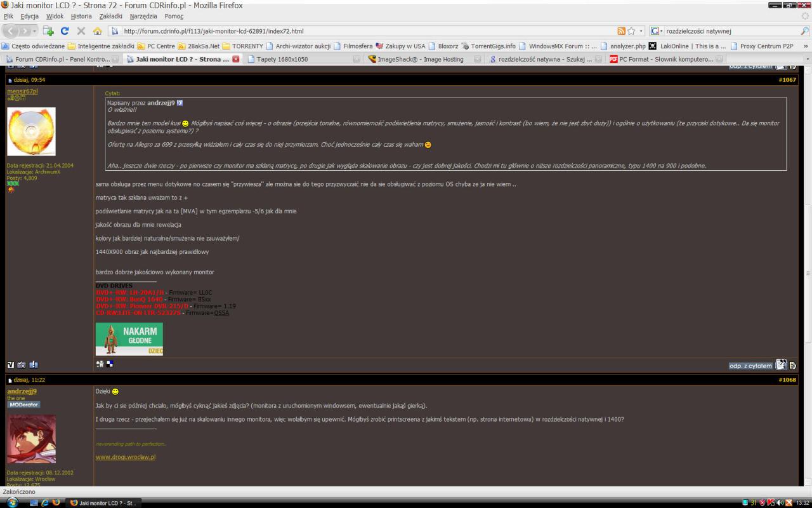Open the address bar history dropdown
This screenshot has height=508, width=812.
click(x=641, y=30)
